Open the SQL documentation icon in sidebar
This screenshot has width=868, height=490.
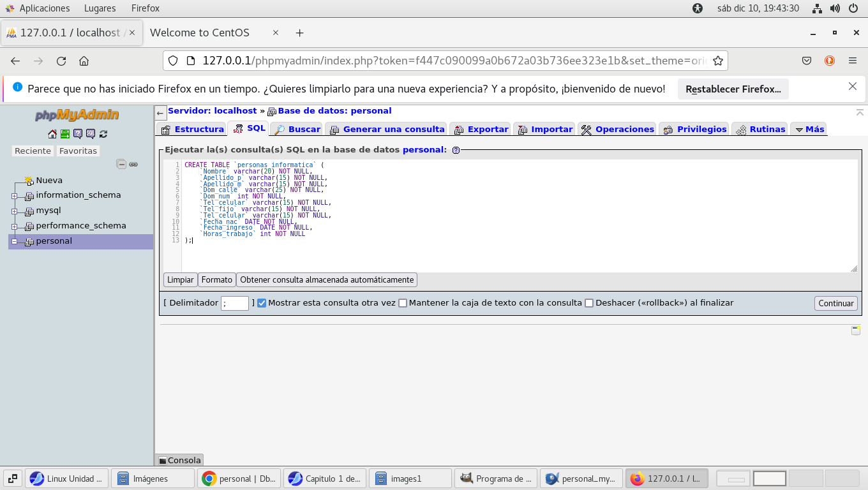[x=91, y=134]
